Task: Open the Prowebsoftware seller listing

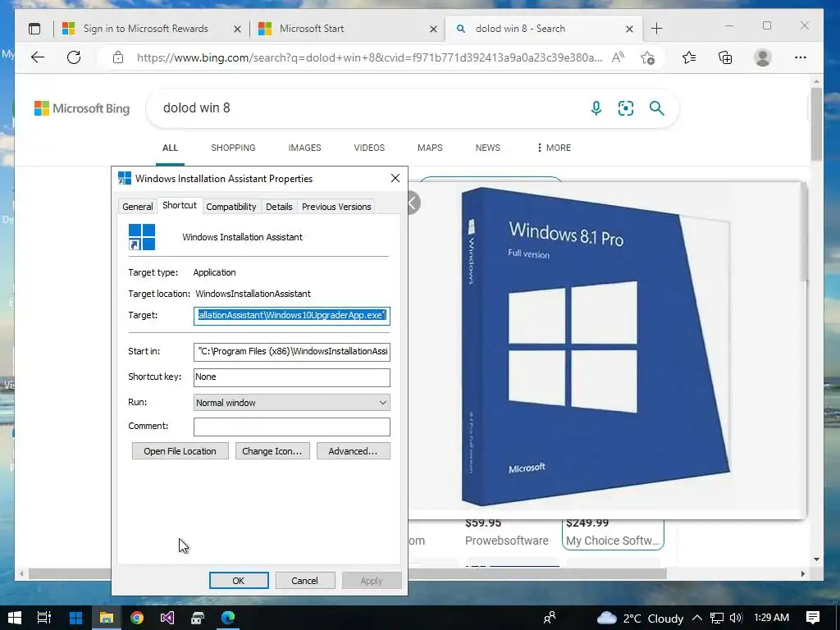Action: click(x=507, y=541)
